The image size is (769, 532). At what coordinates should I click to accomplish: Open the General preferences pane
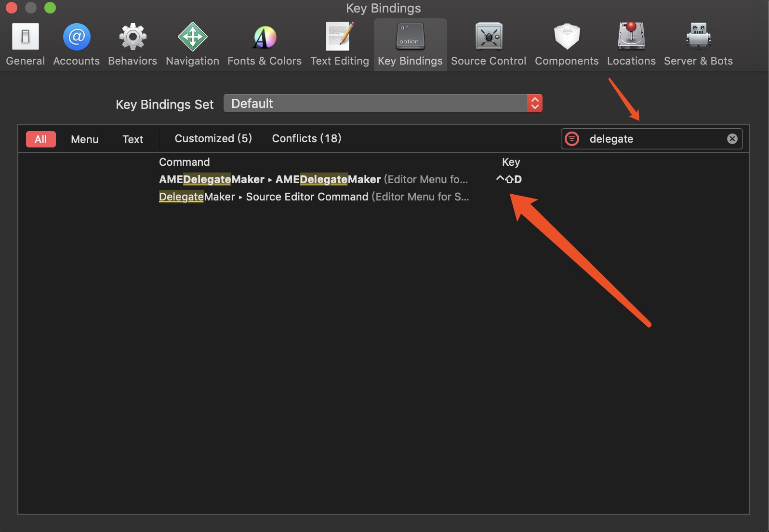pos(25,44)
